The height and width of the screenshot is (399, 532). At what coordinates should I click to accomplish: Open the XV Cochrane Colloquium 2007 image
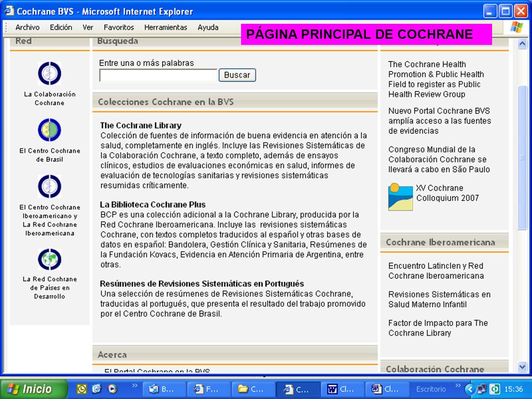pos(400,197)
